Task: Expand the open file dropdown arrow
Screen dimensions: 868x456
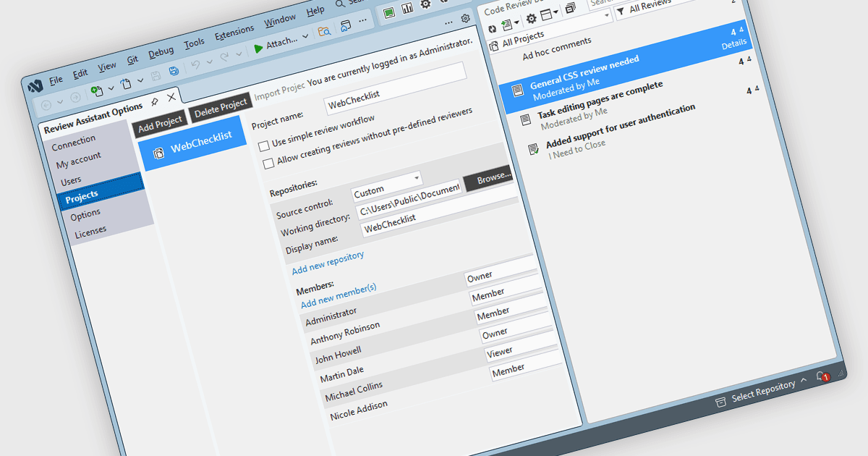Action: [x=140, y=80]
